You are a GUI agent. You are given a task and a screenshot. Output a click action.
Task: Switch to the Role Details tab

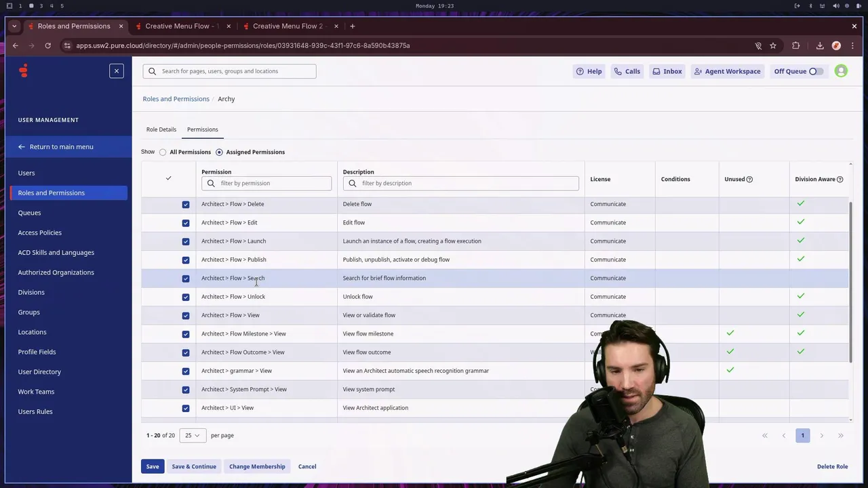161,129
